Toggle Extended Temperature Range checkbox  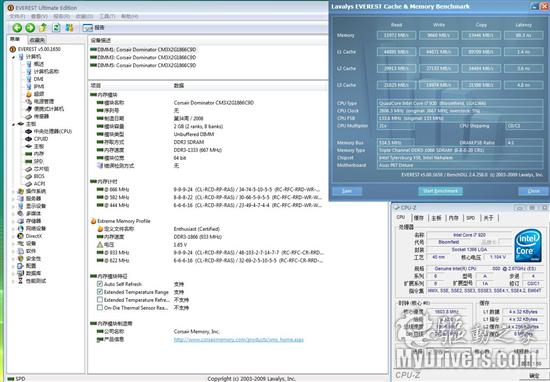click(x=100, y=292)
